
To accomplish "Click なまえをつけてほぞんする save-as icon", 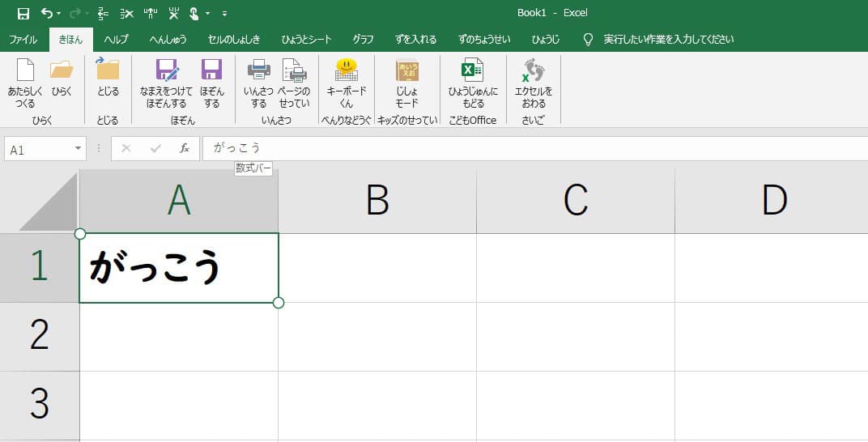I will (167, 70).
